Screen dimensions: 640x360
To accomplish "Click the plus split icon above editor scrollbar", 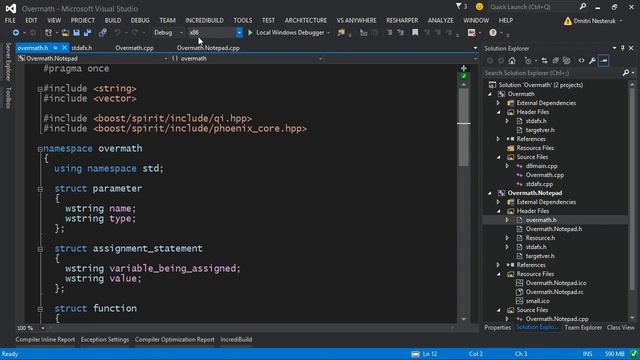I will (464, 68).
